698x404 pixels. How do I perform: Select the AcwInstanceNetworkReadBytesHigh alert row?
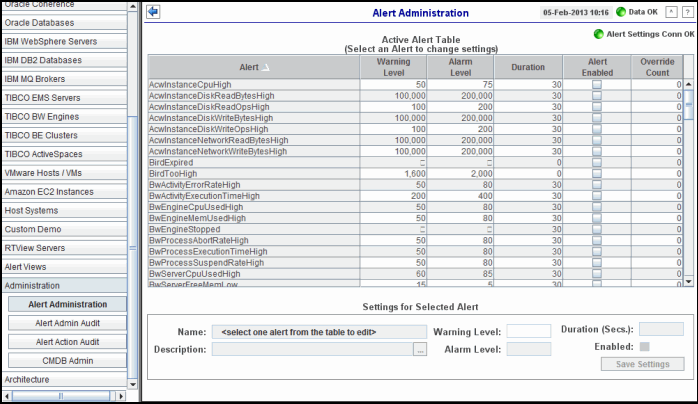pyautogui.click(x=414, y=140)
